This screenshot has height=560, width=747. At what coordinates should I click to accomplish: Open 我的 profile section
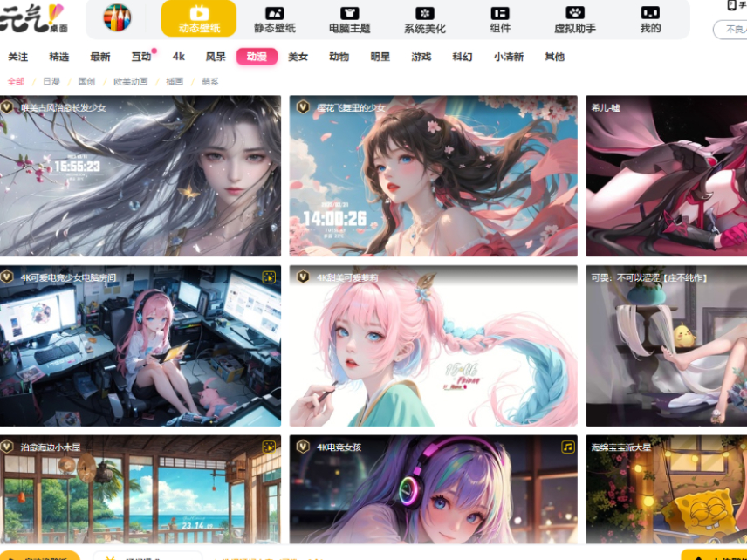coord(650,20)
